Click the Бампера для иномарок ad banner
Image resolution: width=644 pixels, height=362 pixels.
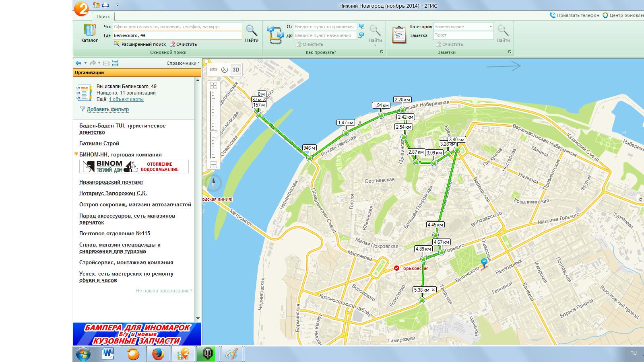(x=137, y=334)
